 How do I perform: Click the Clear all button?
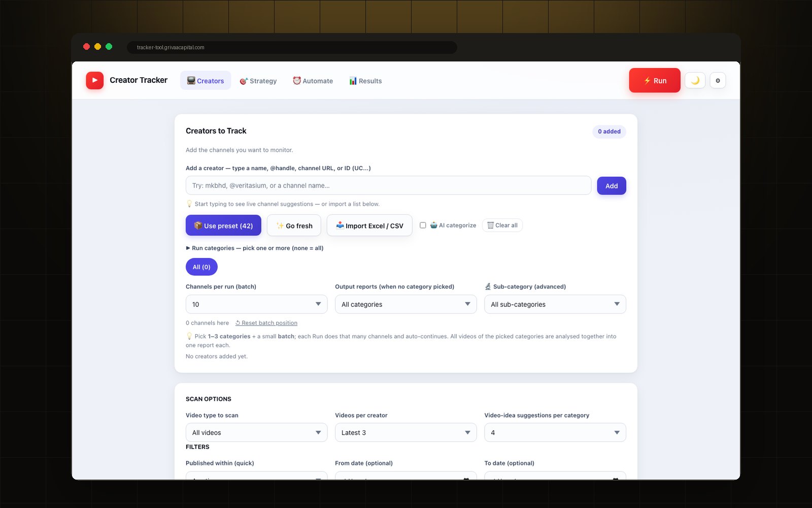coord(502,225)
